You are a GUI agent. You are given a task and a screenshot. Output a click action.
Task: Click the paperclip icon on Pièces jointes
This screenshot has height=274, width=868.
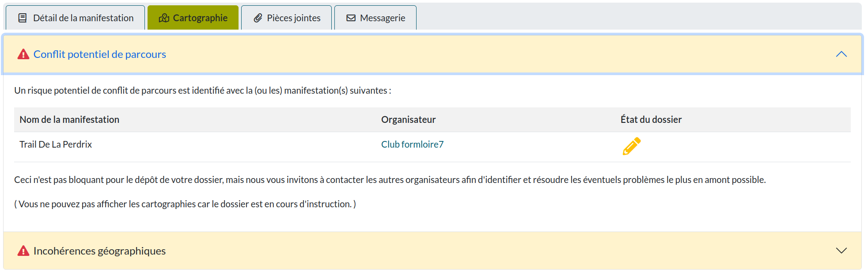(258, 18)
